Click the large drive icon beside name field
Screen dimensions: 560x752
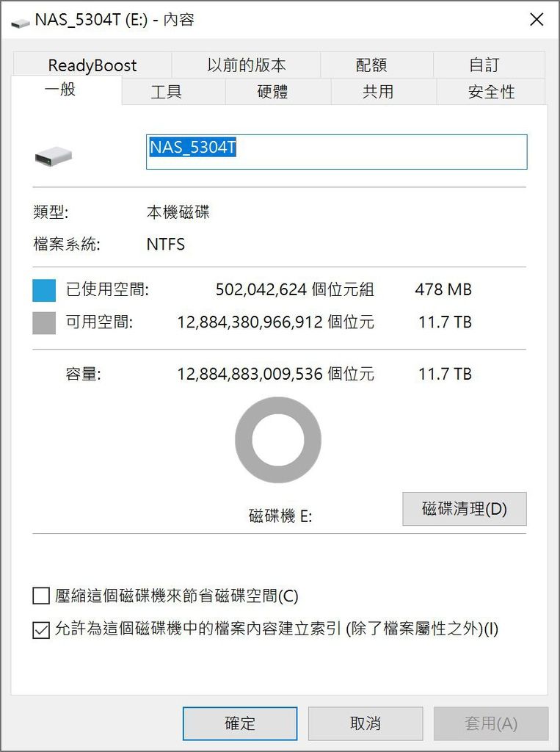54,156
